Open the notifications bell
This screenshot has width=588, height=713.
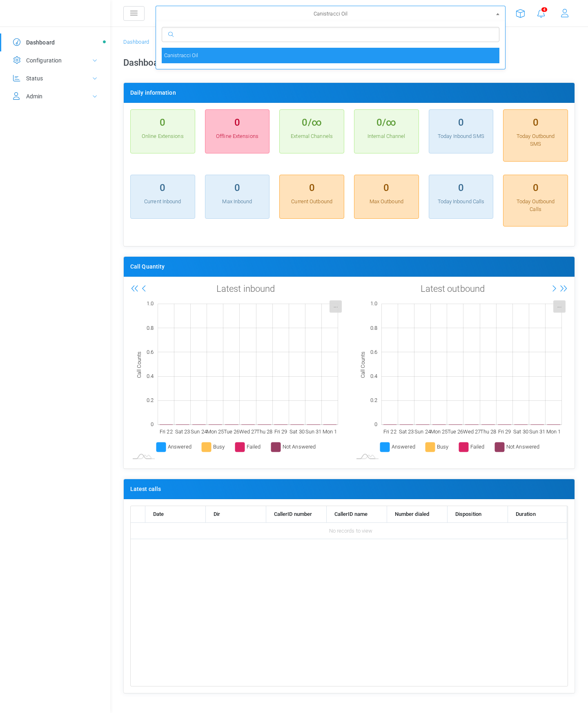click(541, 13)
